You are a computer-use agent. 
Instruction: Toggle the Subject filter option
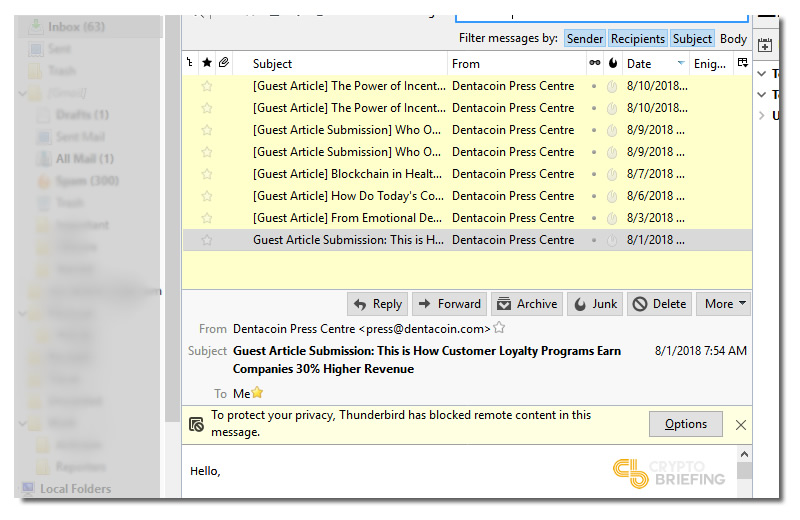[x=692, y=38]
